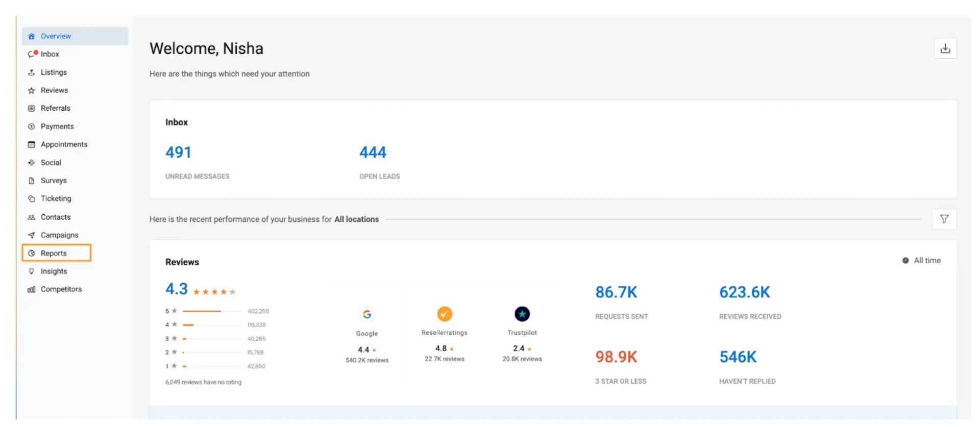Go to Campaigns in the sidebar
This screenshot has width=980, height=427.
coord(59,235)
